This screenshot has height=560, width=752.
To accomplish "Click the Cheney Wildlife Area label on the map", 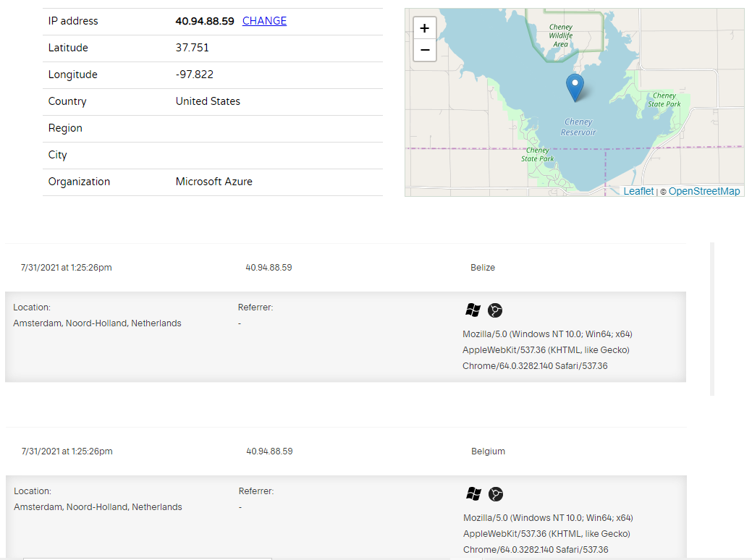I will [561, 35].
